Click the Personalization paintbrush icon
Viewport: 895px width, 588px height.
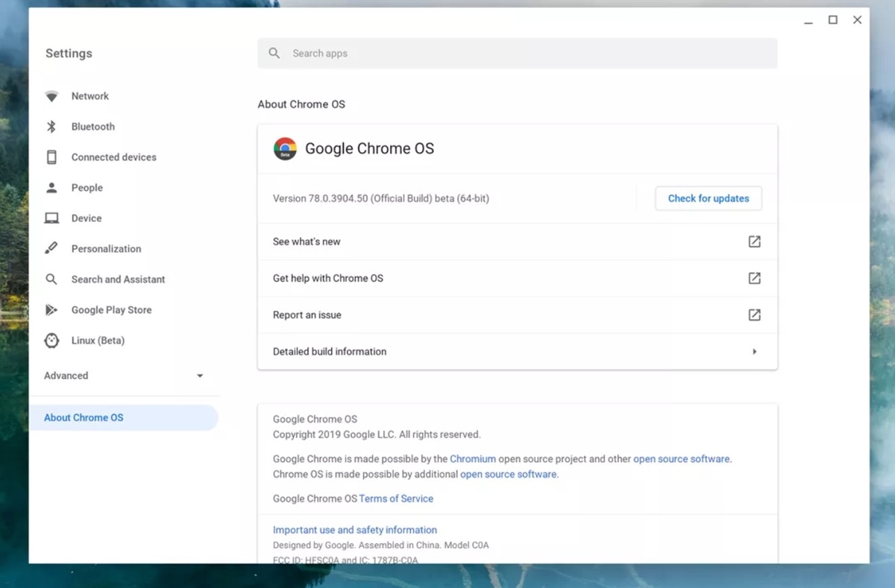point(51,248)
